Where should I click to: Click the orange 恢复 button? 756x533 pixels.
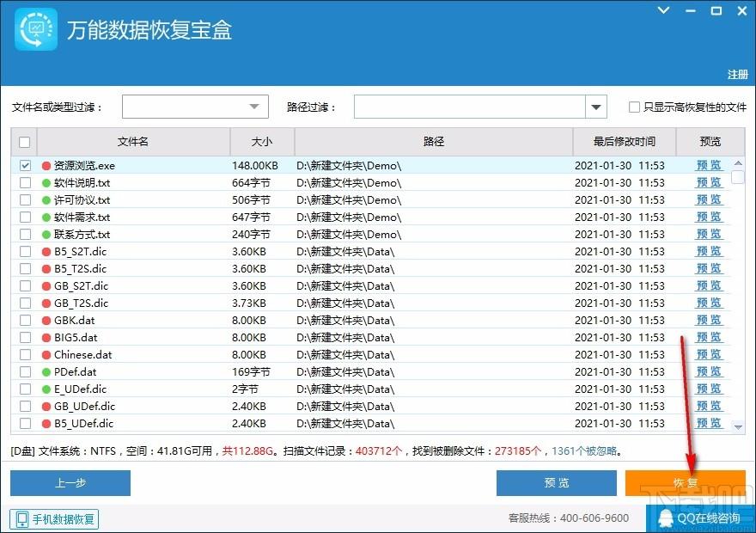685,483
